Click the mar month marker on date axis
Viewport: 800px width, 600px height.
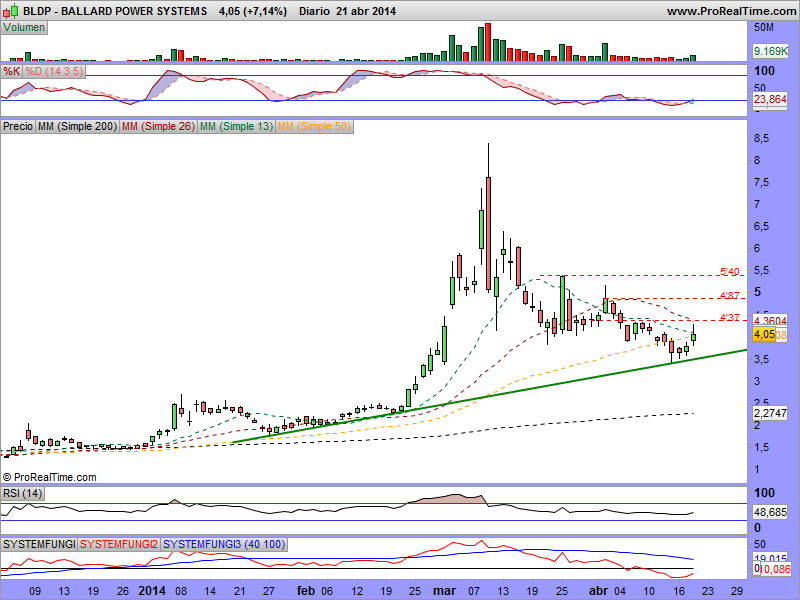[x=444, y=591]
